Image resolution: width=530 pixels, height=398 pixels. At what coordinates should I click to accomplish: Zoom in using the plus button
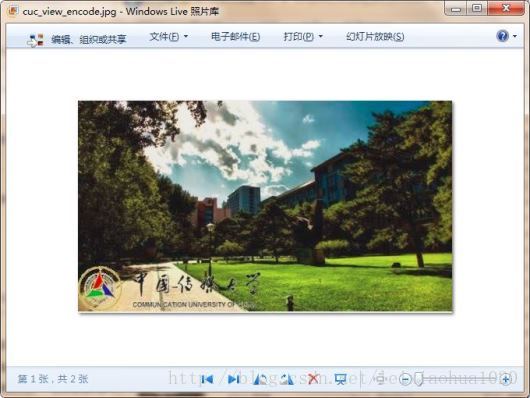point(506,379)
